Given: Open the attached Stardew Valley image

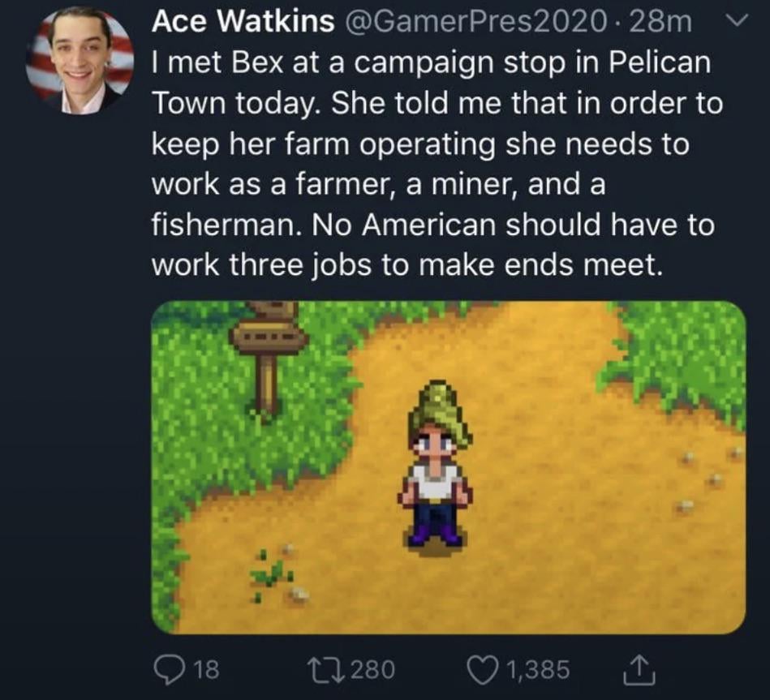Looking at the screenshot, I should [448, 466].
